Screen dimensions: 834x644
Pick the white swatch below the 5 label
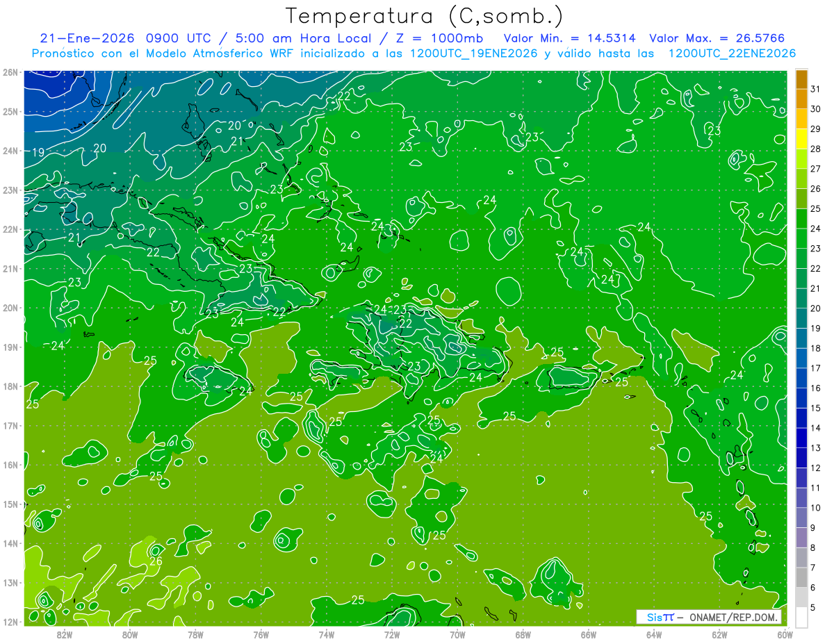801,617
